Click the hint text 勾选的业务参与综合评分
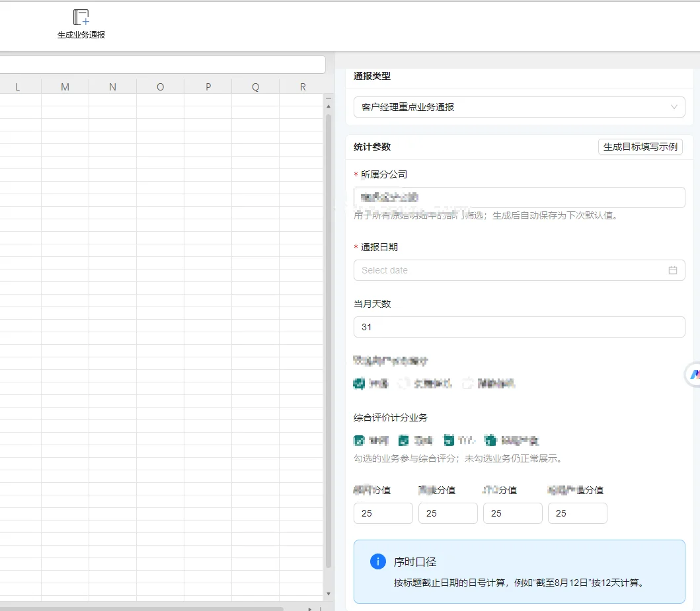700x611 pixels. point(405,458)
